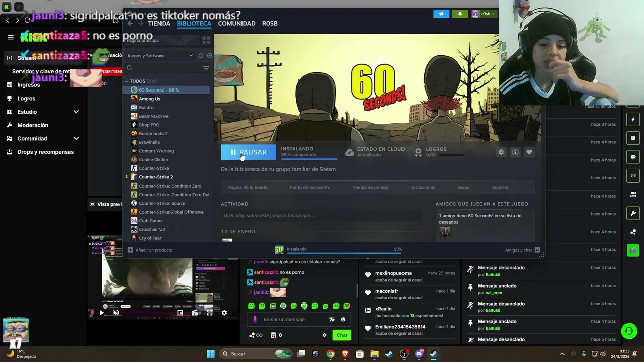Image resolution: width=644 pixels, height=362 pixels.
Task: Open emoji picker in chat box
Action: 343,319
